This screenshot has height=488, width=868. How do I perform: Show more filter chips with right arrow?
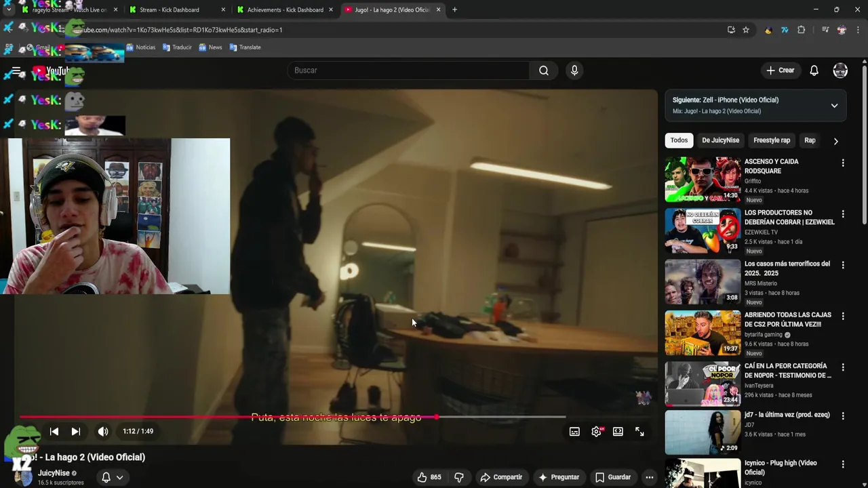point(835,141)
